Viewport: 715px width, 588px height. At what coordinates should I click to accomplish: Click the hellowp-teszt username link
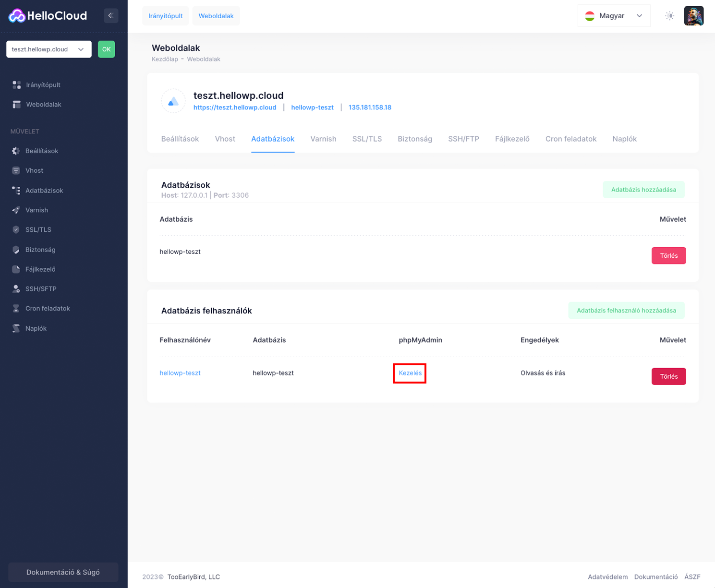(180, 373)
